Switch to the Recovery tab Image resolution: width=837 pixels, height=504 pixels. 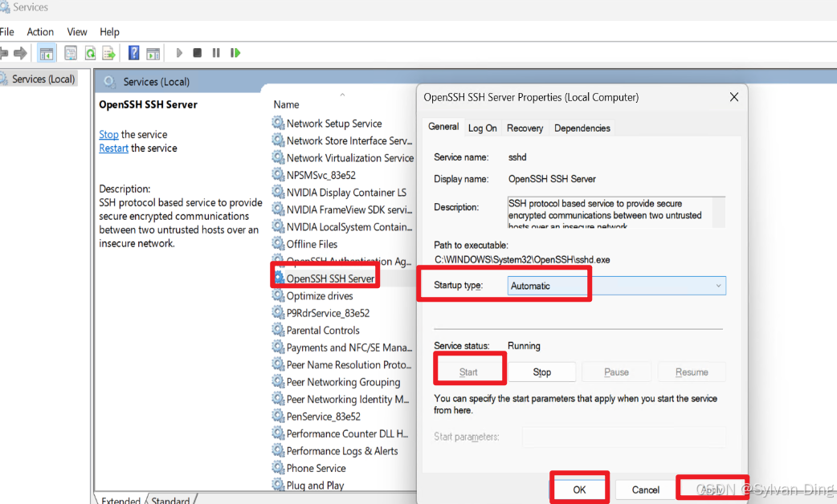click(x=525, y=128)
